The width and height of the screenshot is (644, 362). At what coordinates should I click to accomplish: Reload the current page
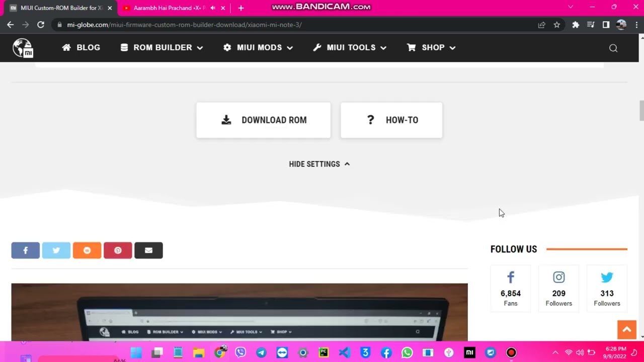pos(41,25)
